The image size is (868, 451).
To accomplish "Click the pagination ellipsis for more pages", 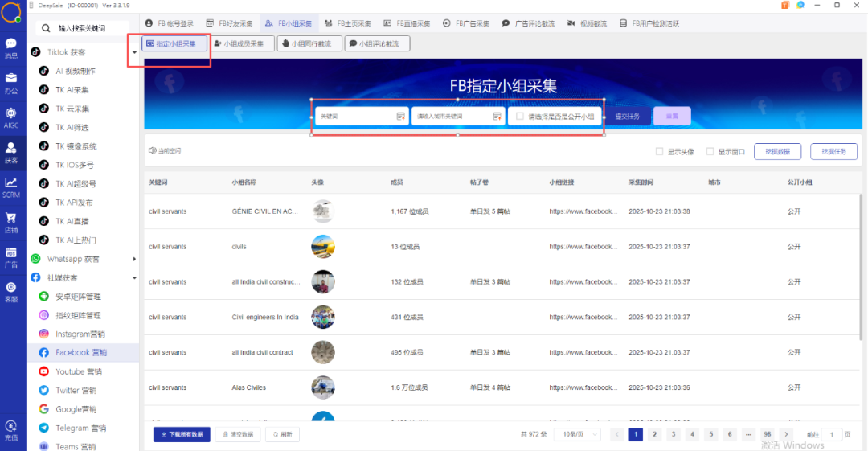I will coord(748,434).
